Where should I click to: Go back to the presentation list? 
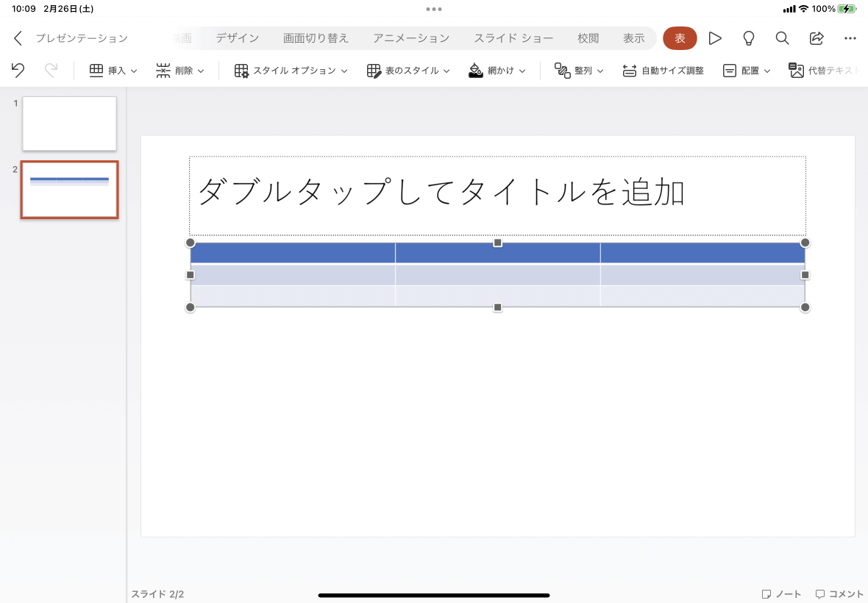(18, 38)
